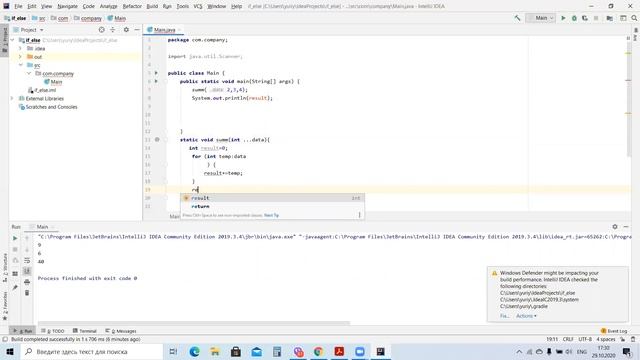
Task: Click the Stop square in the main toolbar
Action: point(596,18)
